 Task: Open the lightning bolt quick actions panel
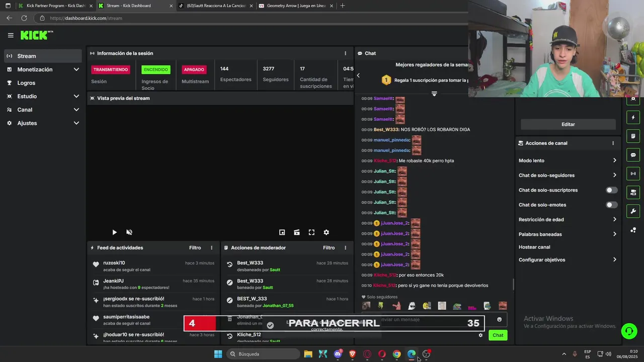tap(633, 118)
